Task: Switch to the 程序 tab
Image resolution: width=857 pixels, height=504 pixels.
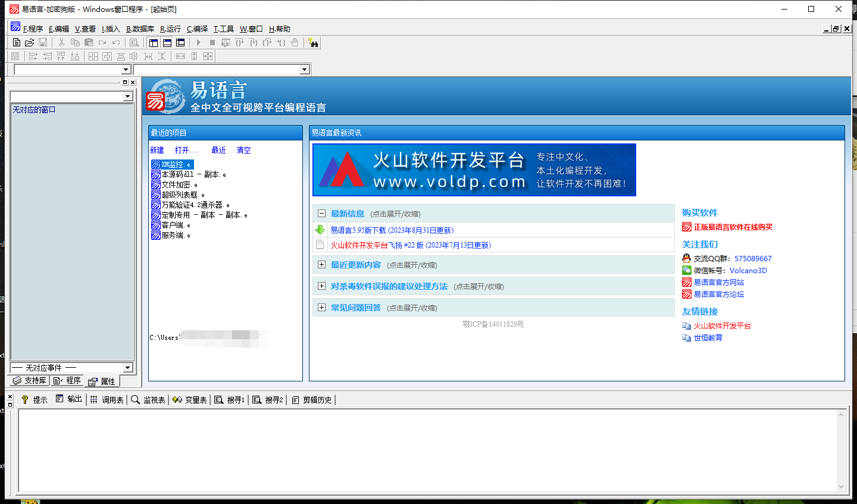Action: coord(67,381)
